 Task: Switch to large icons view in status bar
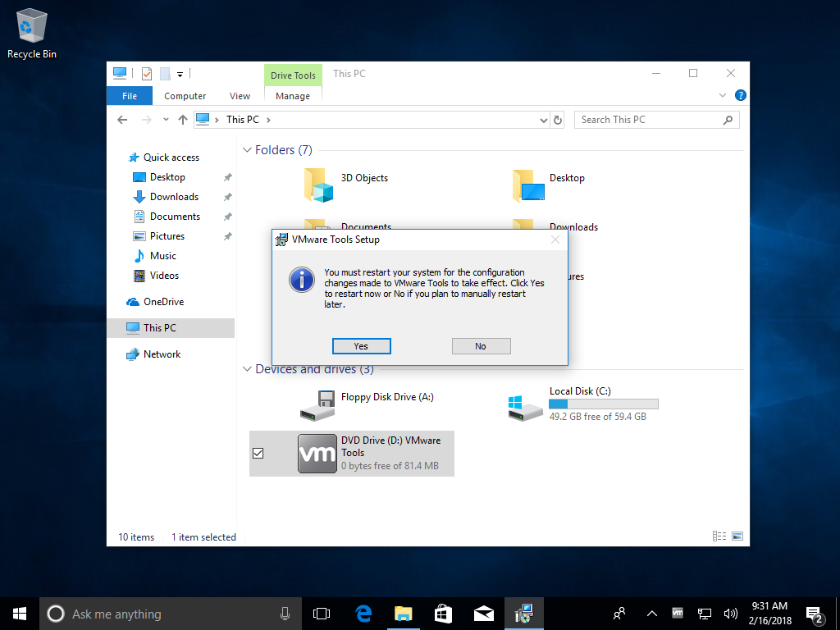click(737, 536)
